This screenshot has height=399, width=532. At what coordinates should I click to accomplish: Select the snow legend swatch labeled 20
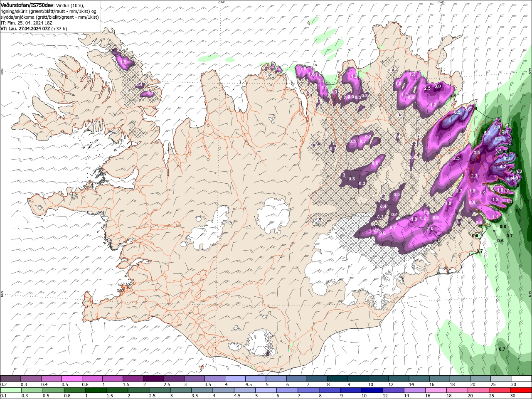[480, 379]
